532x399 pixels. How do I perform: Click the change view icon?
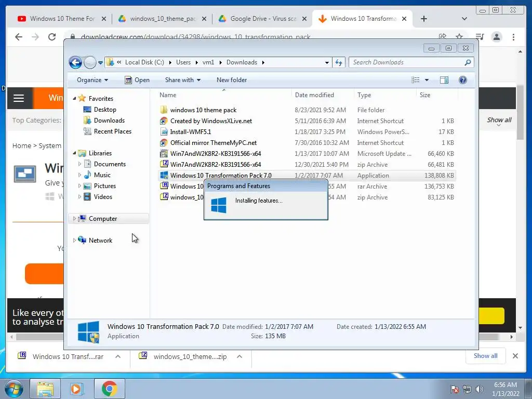415,80
